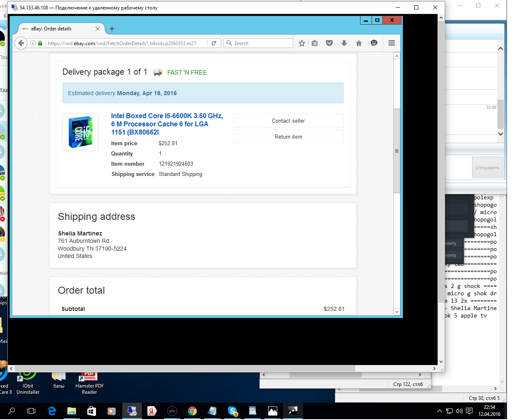This screenshot has height=420, width=525.
Task: Open Google Chrome from the taskbar
Action: [x=192, y=411]
